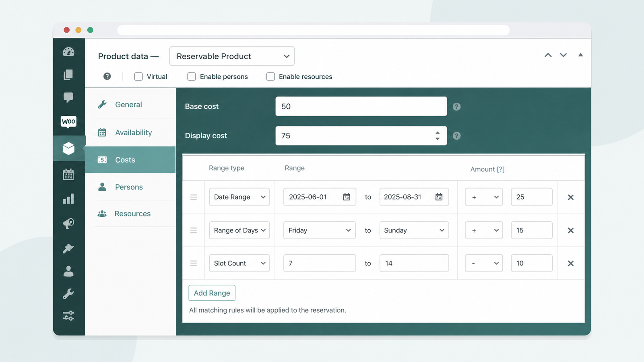Image resolution: width=644 pixels, height=362 pixels.
Task: Open the Pages icon in sidebar
Action: (x=68, y=74)
